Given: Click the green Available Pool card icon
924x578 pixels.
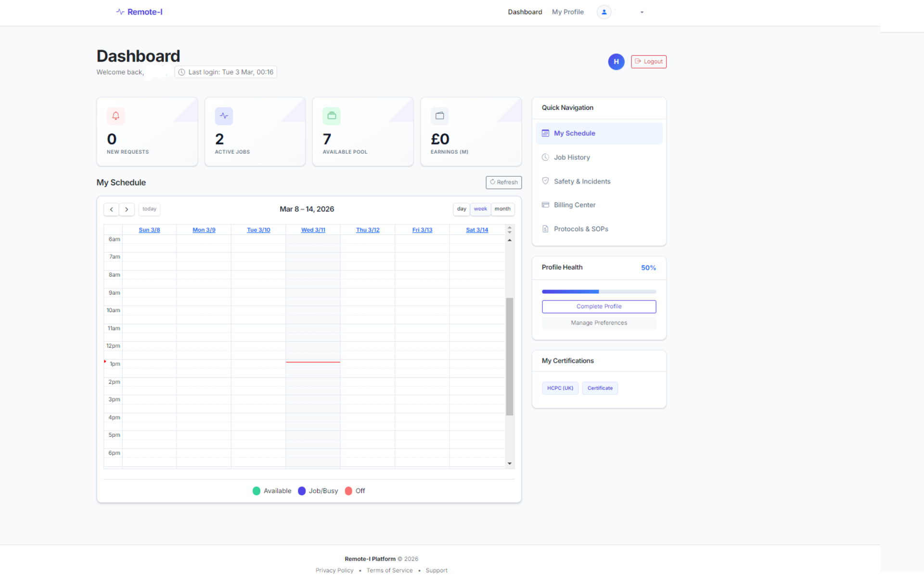Looking at the screenshot, I should tap(332, 116).
